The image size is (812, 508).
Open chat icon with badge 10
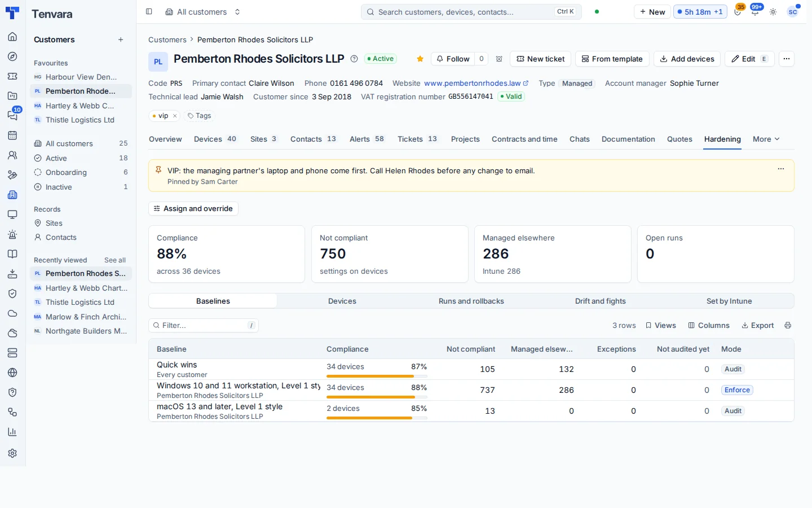tap(12, 115)
